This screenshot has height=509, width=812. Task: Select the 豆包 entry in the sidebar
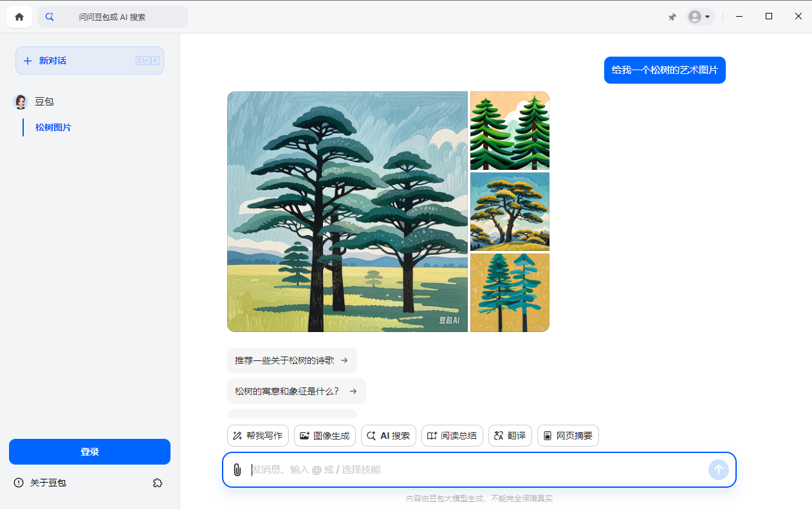(x=44, y=101)
